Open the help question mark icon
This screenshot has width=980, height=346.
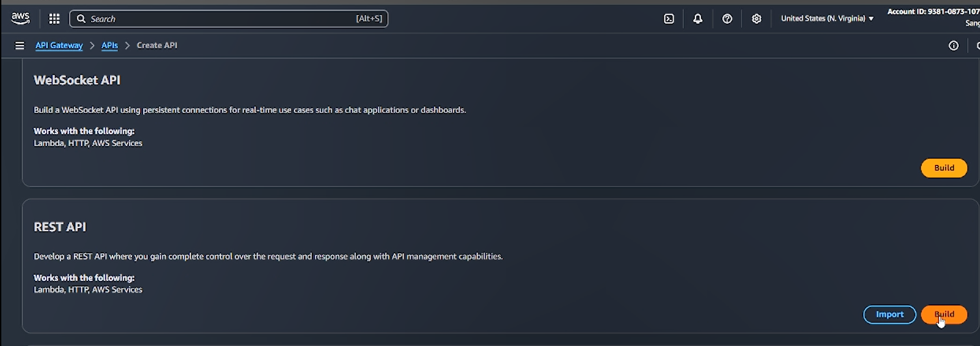[728, 19]
